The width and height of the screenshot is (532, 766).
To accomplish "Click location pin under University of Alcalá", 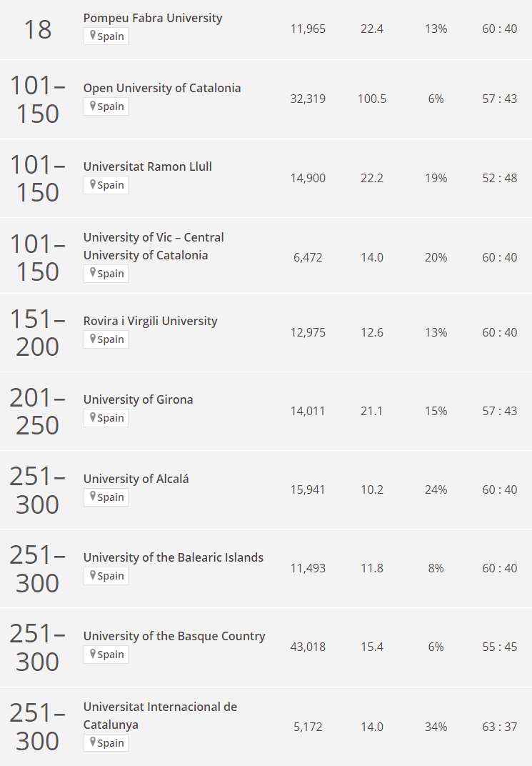I will point(92,497).
